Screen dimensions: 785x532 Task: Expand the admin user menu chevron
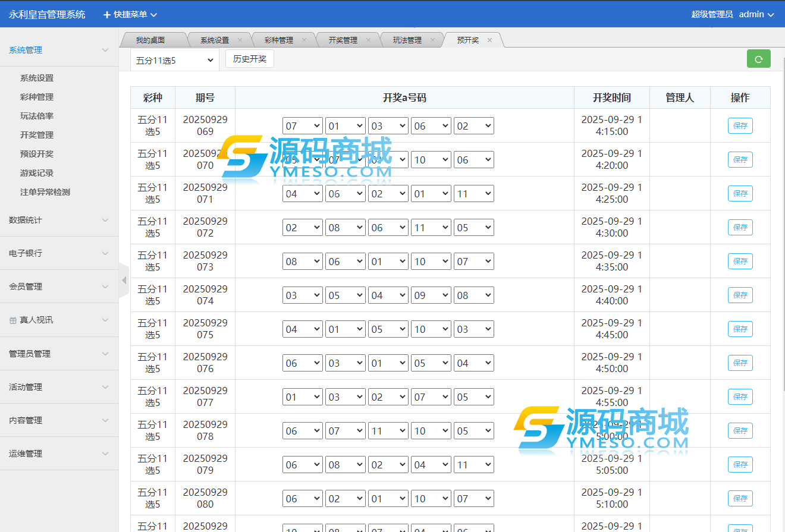pos(771,14)
